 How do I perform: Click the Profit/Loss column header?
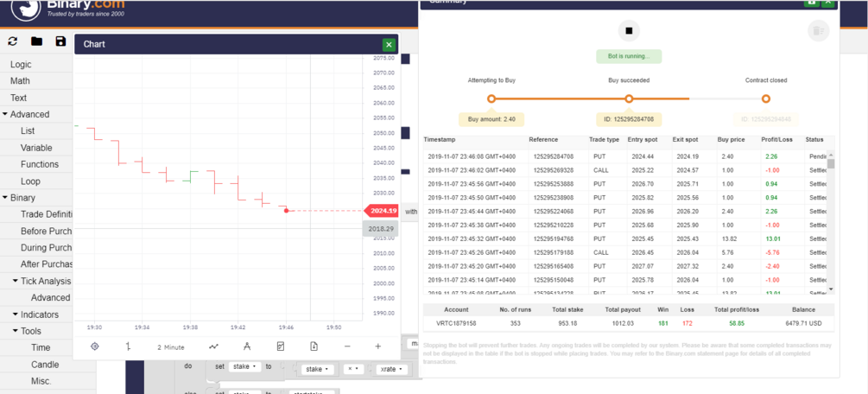point(776,140)
